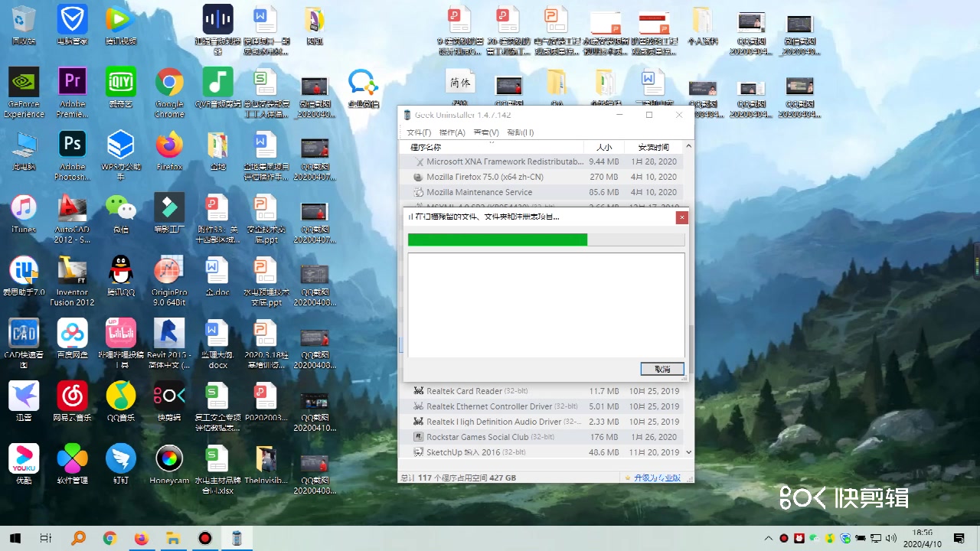The width and height of the screenshot is (980, 551).
Task: Open the 查看(V) menu in Geek Uninstaller
Action: pos(486,132)
